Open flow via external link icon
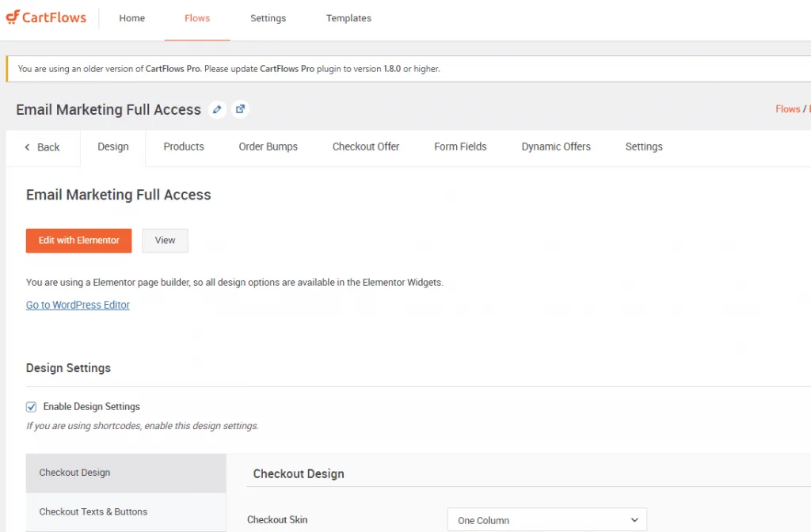Viewport: 811px width, 532px height. (x=240, y=109)
